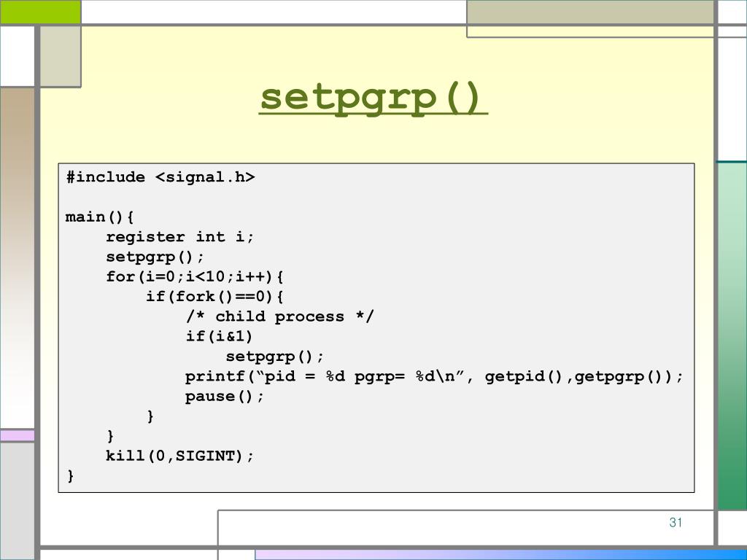This screenshot has width=747, height=560.
Task: Click the line #include <signal.h>
Action: [160, 178]
